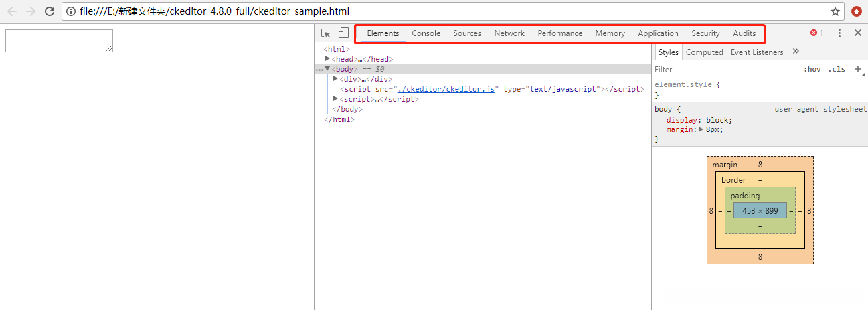The width and height of the screenshot is (868, 310).
Task: Click the bottom margin value 8 in box model
Action: pos(760,256)
